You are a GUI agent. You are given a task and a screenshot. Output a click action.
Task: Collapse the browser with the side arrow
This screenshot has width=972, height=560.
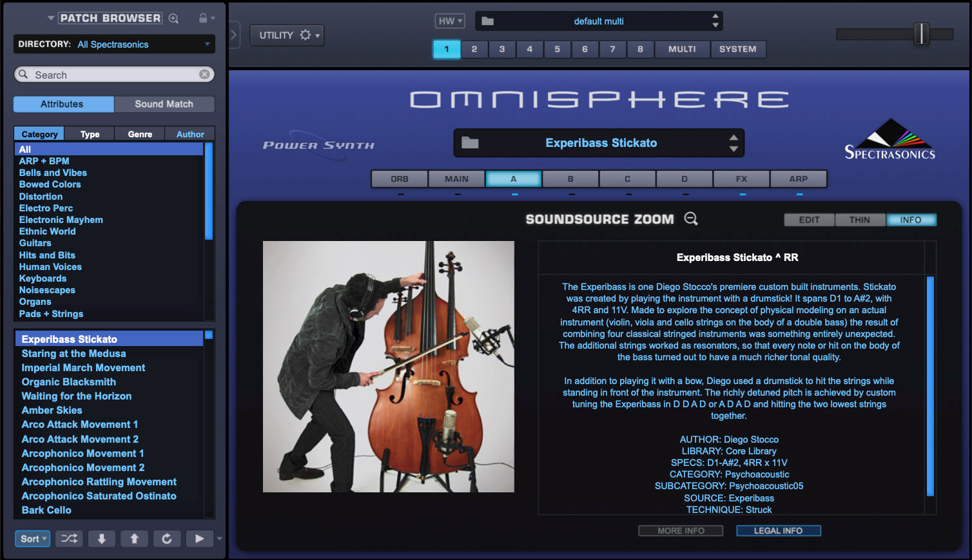(234, 35)
